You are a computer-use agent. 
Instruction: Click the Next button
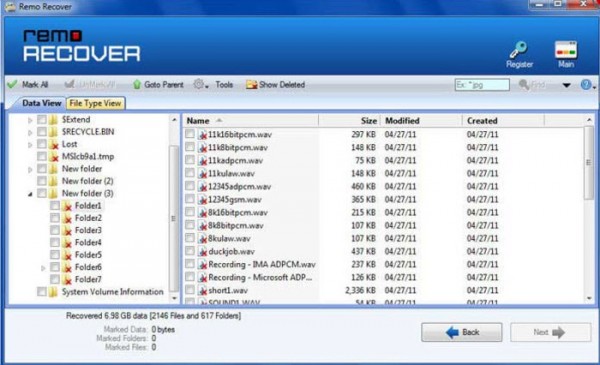click(550, 332)
